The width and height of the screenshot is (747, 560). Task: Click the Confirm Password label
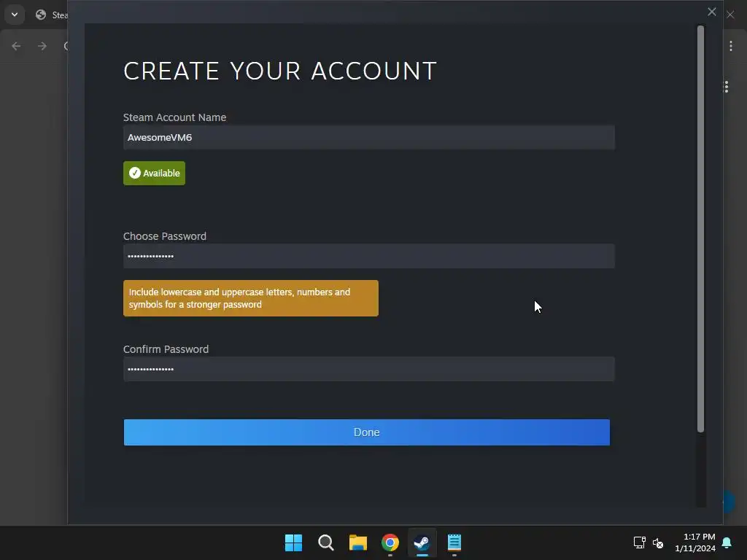pyautogui.click(x=166, y=349)
